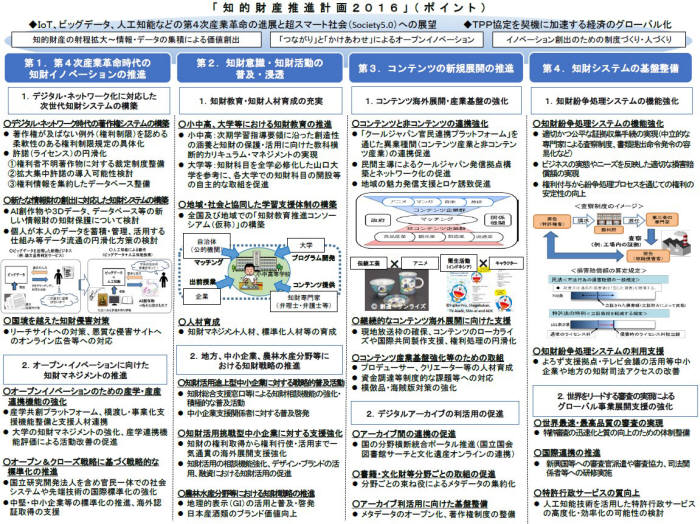700x524 pixels.
Task: Click the box "1. 知財紛争処理システムの機能強化"
Action: pyautogui.click(x=611, y=100)
